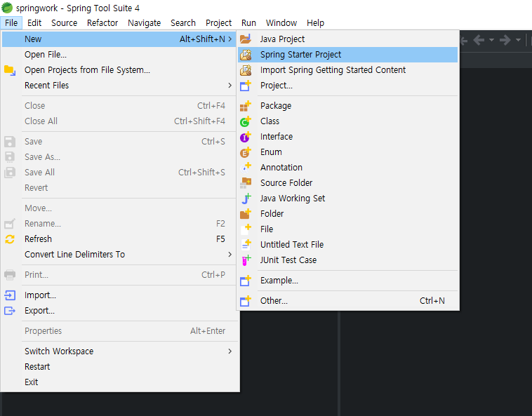
Task: Click the Export arrow icon
Action: pyautogui.click(x=10, y=311)
